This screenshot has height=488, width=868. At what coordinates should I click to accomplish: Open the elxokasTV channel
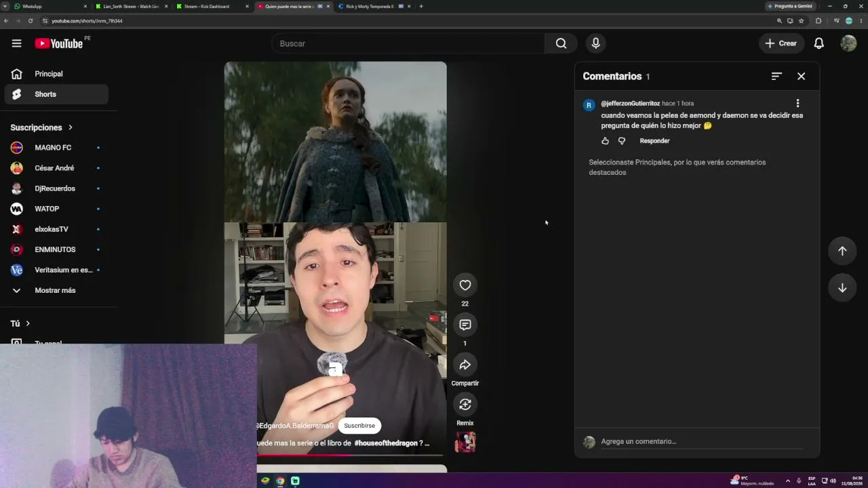click(56, 229)
